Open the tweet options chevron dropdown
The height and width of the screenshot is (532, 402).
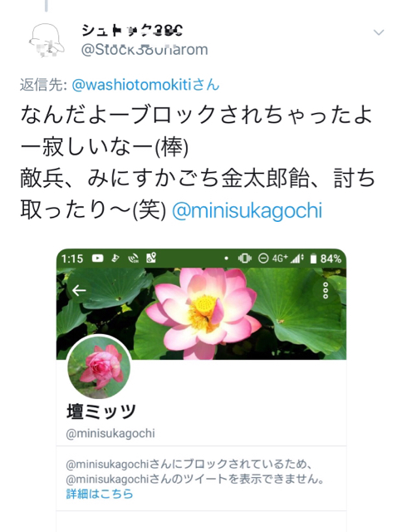pos(379,32)
